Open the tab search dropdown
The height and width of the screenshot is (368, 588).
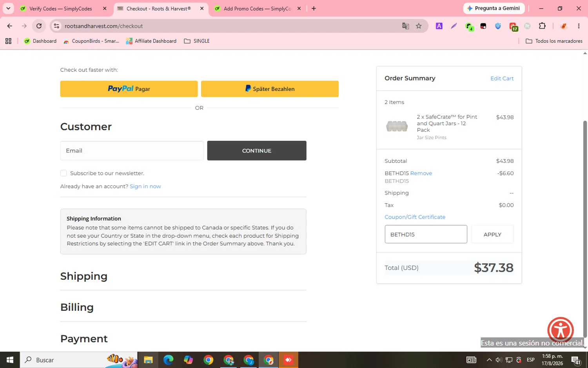coord(8,8)
